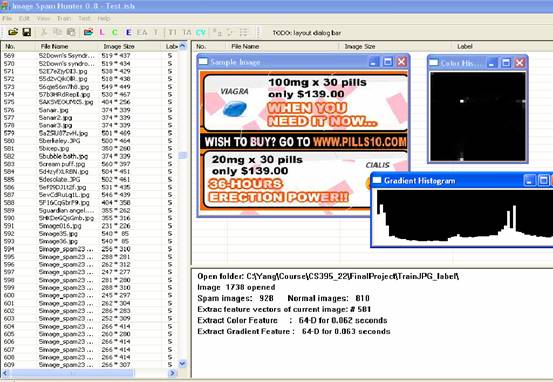
Task: Click the green C toolbar icon
Action: tap(115, 32)
